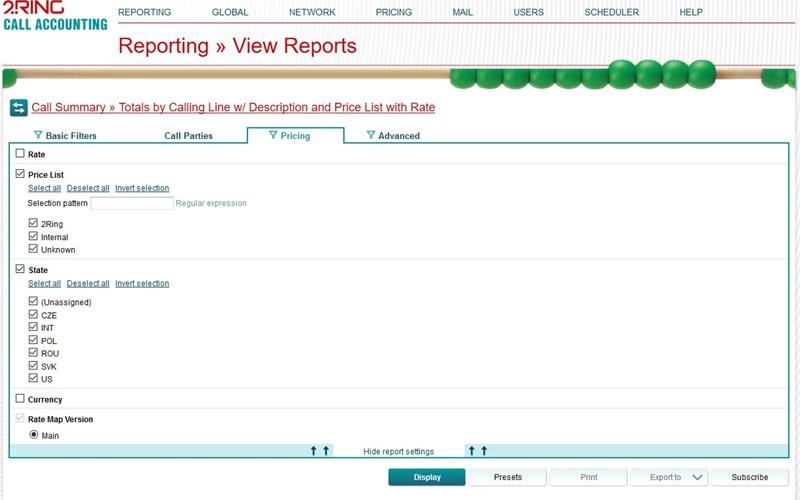Click left up-arrows collapse settings icon

[320, 451]
